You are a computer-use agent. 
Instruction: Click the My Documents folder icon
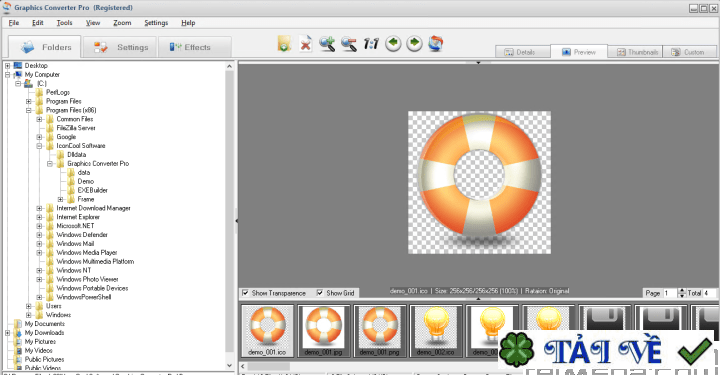coord(18,324)
